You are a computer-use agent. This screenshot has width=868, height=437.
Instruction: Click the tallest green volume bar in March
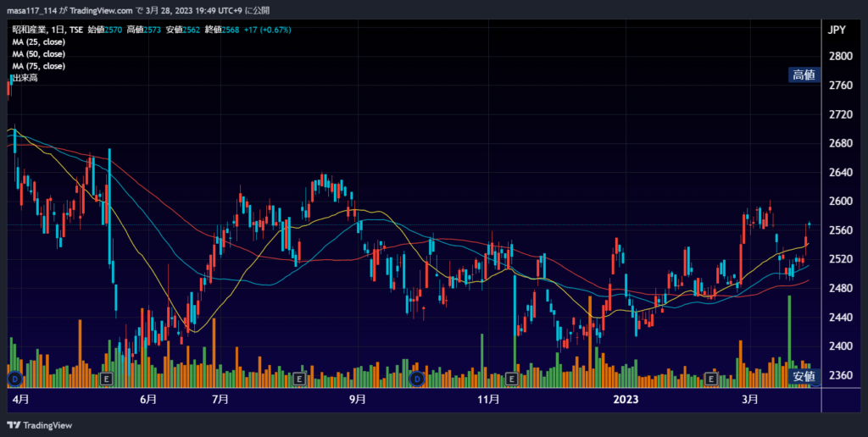789,341
